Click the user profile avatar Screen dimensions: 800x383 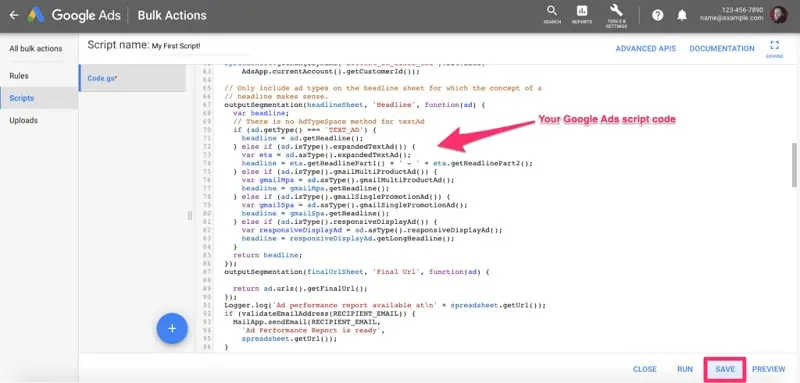779,15
